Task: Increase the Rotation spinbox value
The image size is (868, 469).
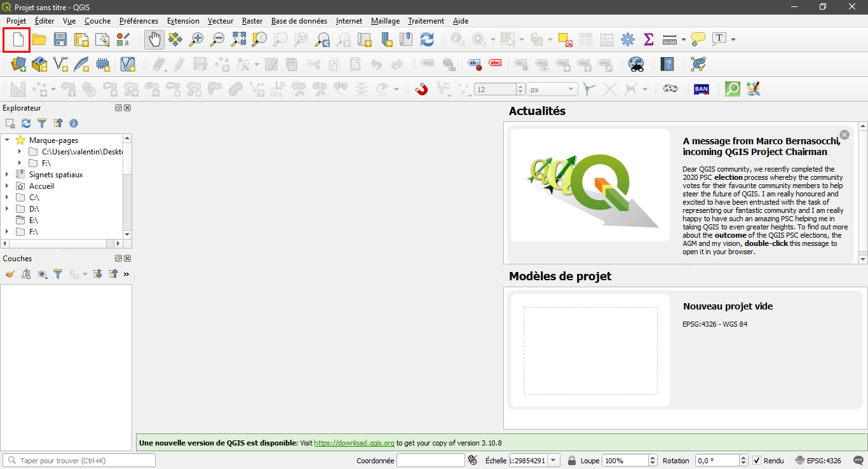Action: point(743,458)
